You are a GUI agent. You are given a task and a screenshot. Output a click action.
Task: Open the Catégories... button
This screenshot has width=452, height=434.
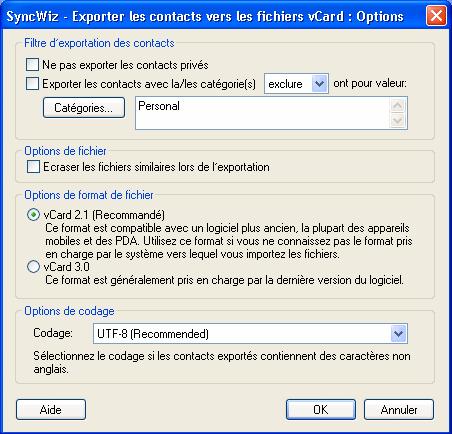(84, 107)
